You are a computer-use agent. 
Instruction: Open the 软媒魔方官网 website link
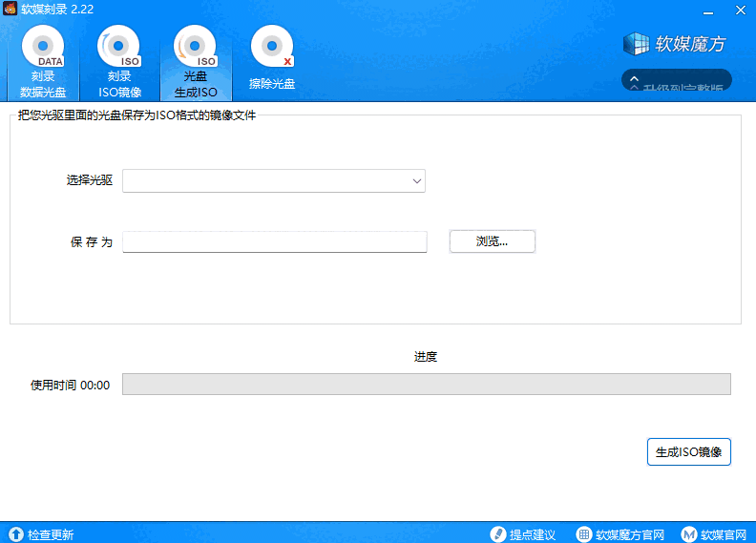pos(630,534)
